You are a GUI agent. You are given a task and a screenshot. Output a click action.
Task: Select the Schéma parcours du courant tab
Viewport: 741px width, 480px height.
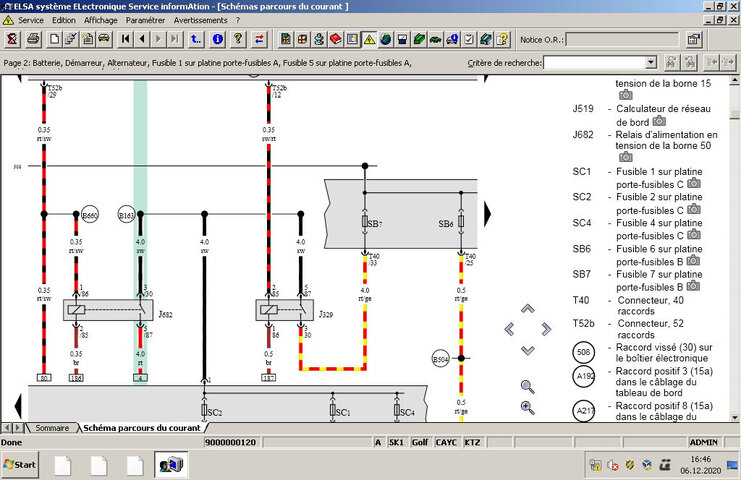(142, 428)
